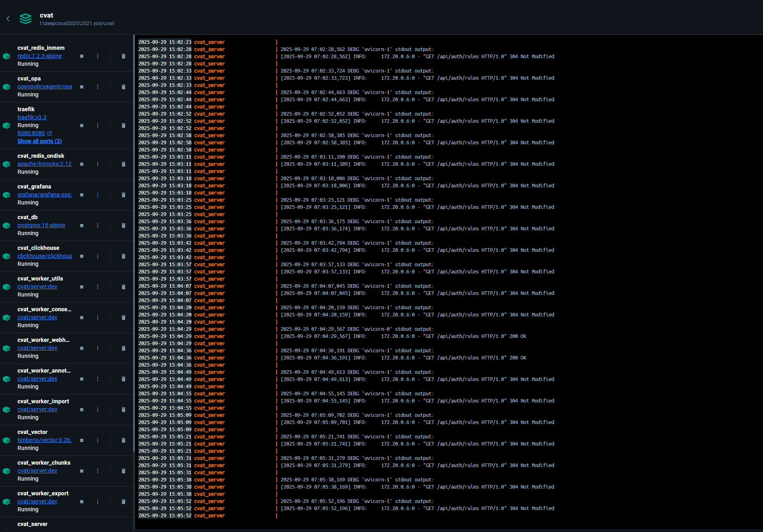Stop the cvat_worker_chunks container
The height and width of the screenshot is (532, 763).
pyautogui.click(x=82, y=471)
